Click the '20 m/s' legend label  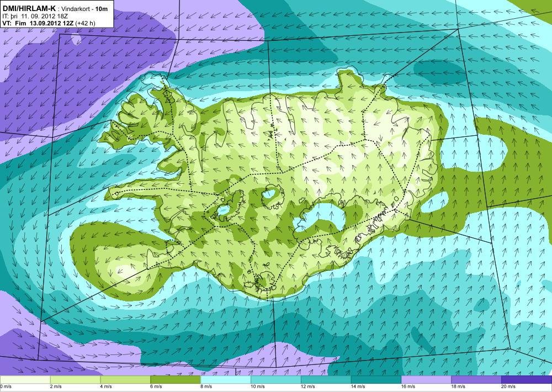coord(509,386)
